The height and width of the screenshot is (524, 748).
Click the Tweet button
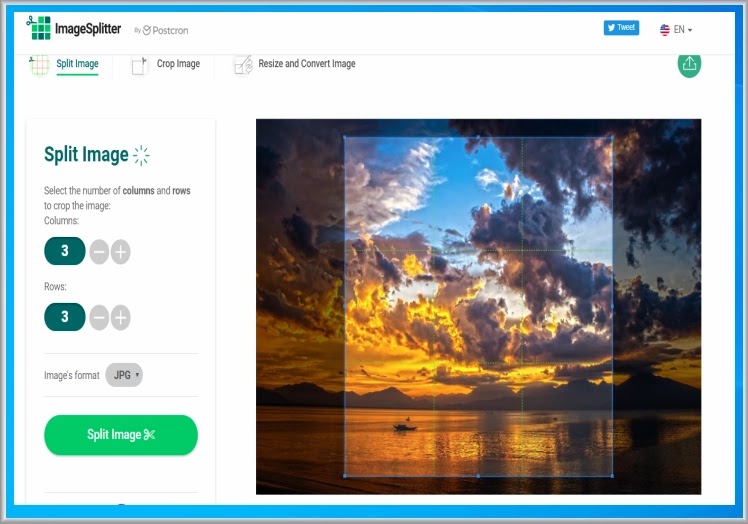(x=621, y=28)
